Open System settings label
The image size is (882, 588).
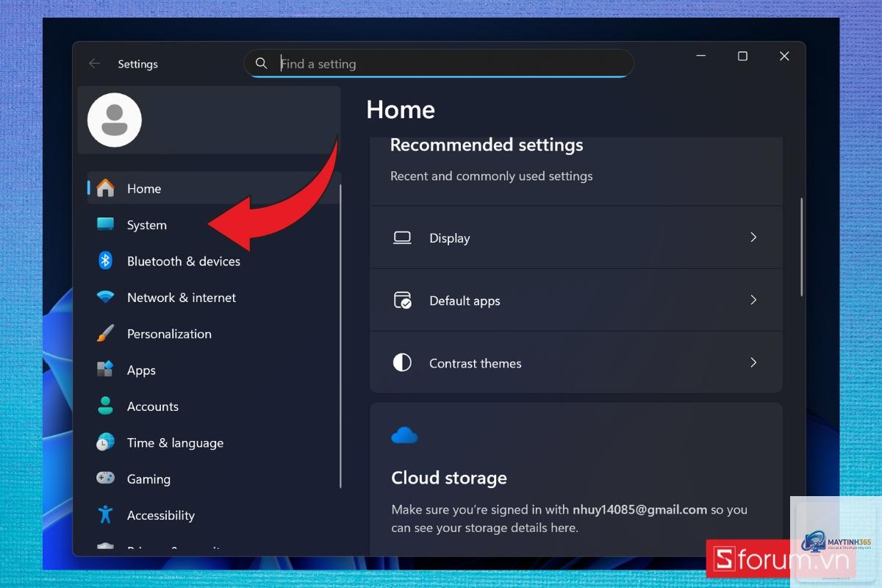(x=147, y=225)
